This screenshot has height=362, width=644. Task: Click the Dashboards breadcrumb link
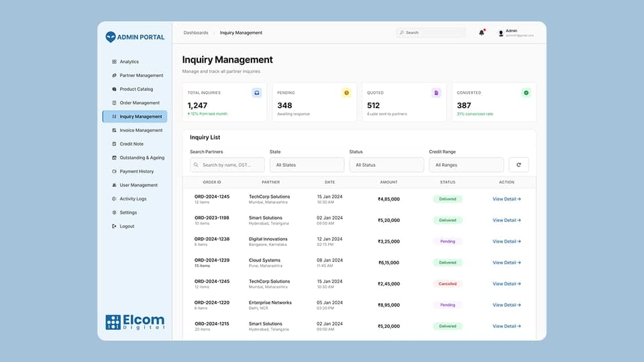pos(196,33)
